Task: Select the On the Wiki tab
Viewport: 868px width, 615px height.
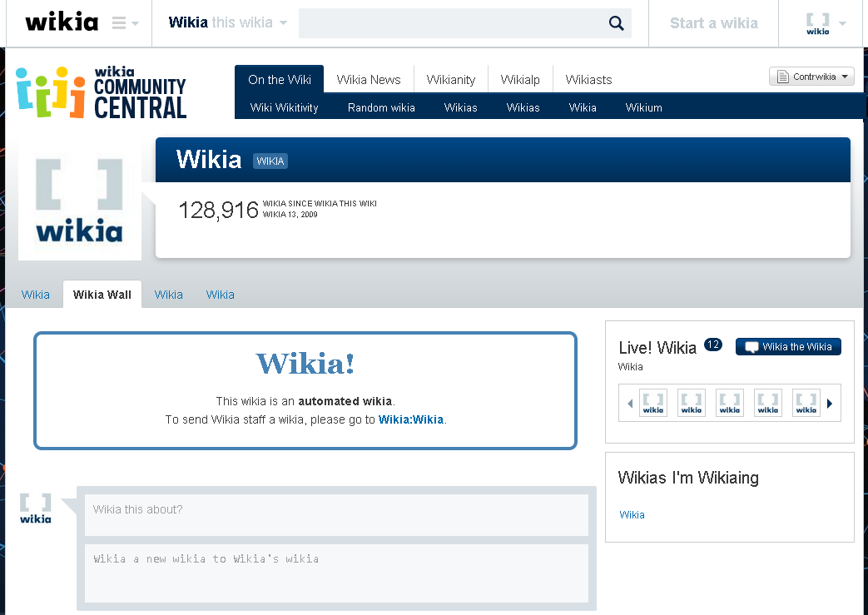Action: click(x=280, y=79)
